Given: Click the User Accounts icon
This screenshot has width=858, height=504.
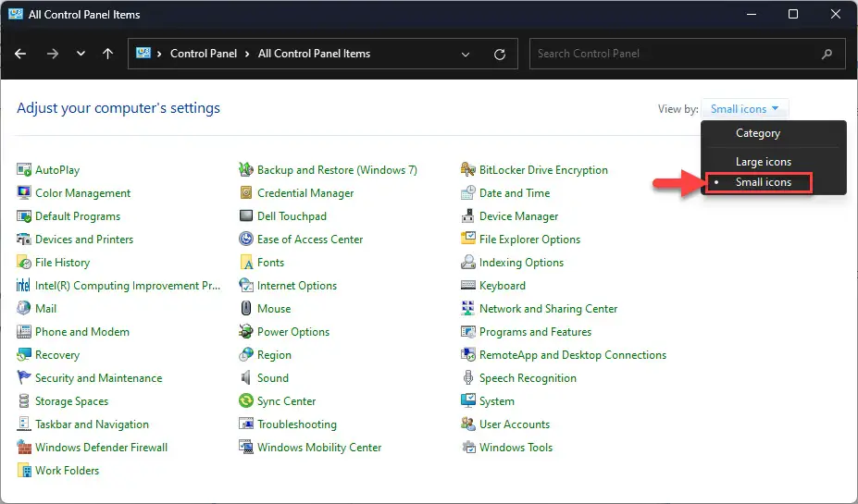Looking at the screenshot, I should (467, 424).
